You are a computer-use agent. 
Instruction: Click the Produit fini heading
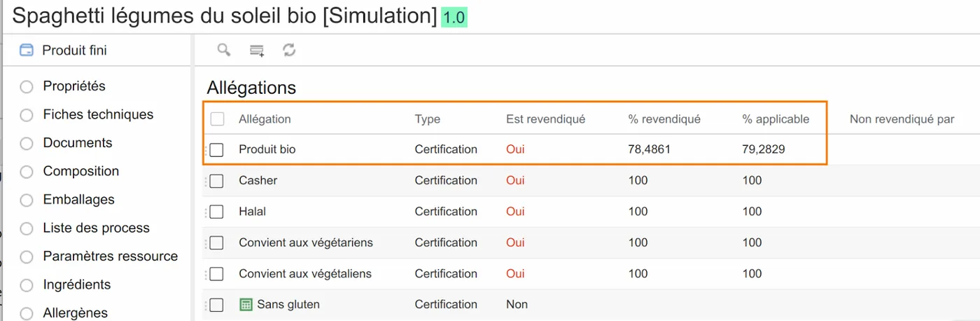click(x=74, y=50)
